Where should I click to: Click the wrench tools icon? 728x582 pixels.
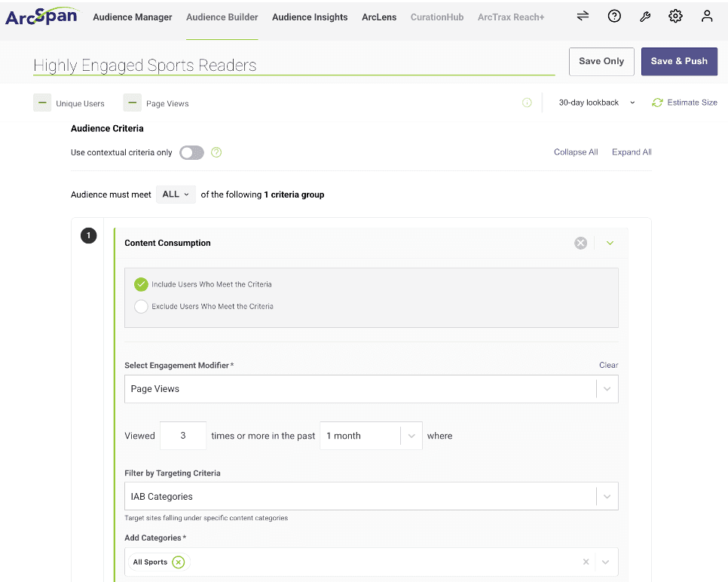coord(645,17)
